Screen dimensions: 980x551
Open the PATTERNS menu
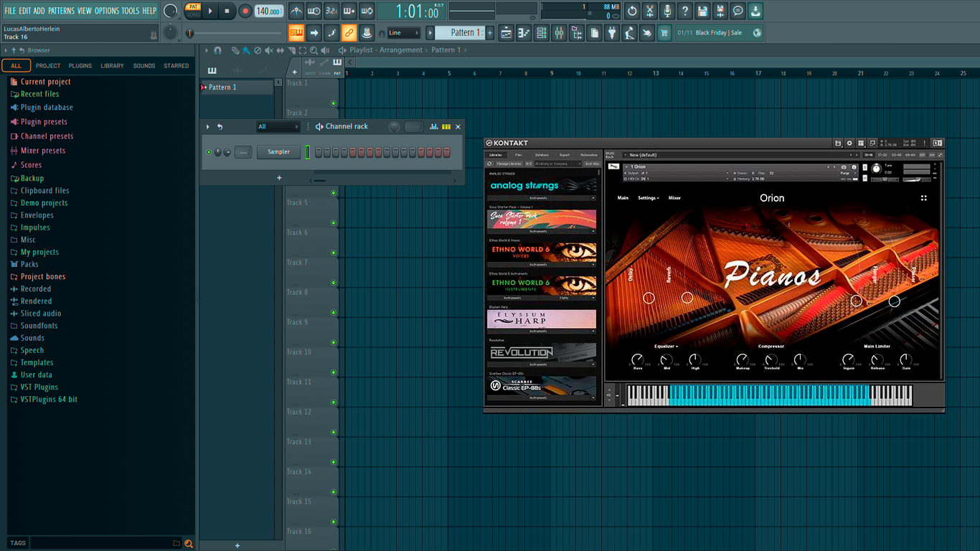pyautogui.click(x=61, y=11)
